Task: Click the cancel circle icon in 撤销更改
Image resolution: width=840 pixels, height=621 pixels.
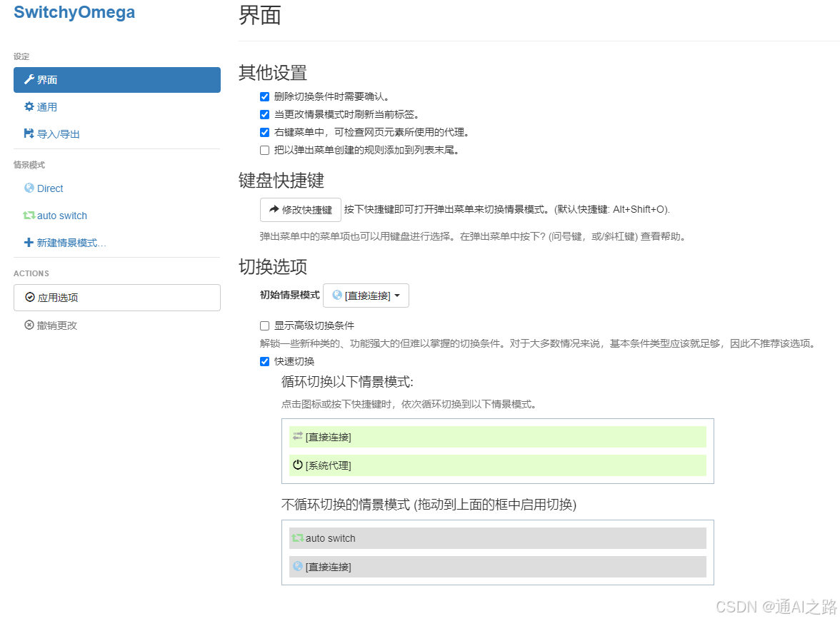Action: [x=29, y=325]
